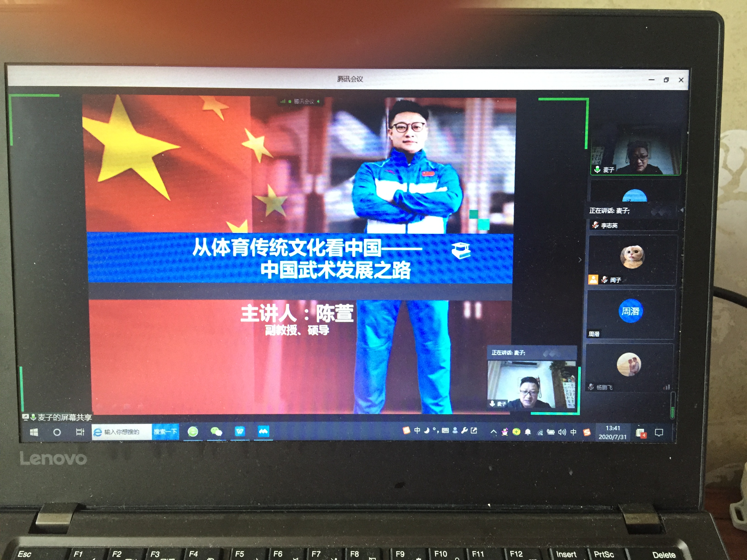Collapse the participant video sidebar arrow
This screenshot has height=560, width=747.
pos(580,260)
